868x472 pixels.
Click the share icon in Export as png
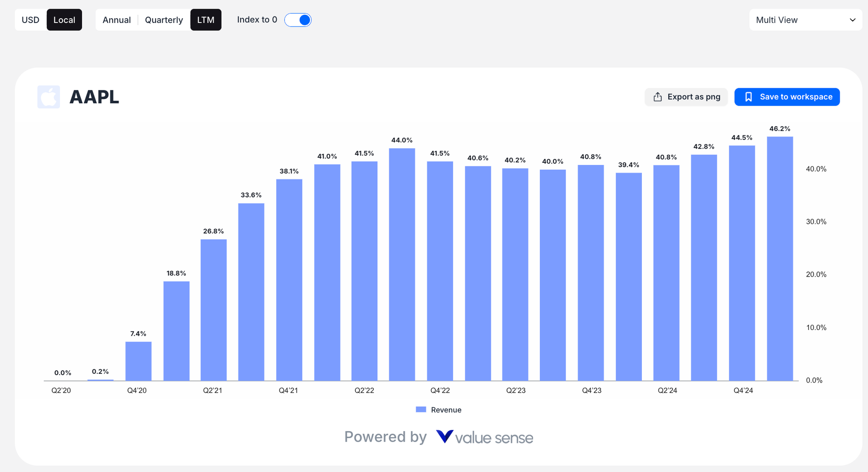[x=658, y=97]
